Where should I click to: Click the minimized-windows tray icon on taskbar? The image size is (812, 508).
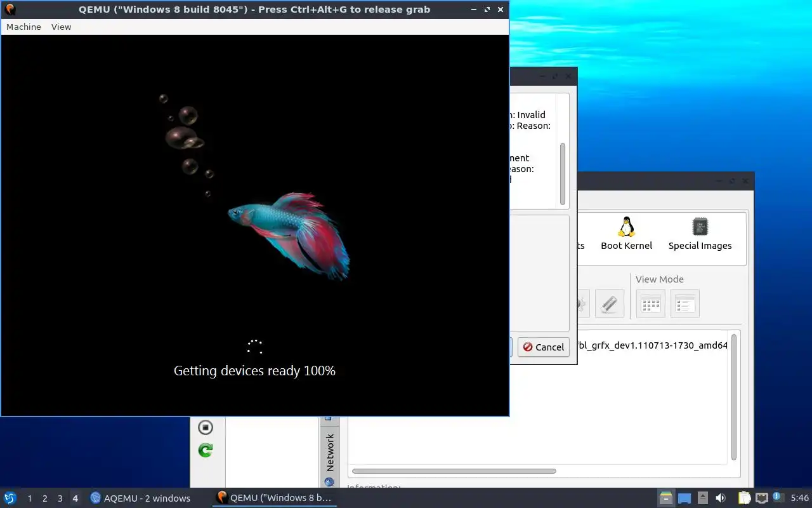click(x=665, y=498)
